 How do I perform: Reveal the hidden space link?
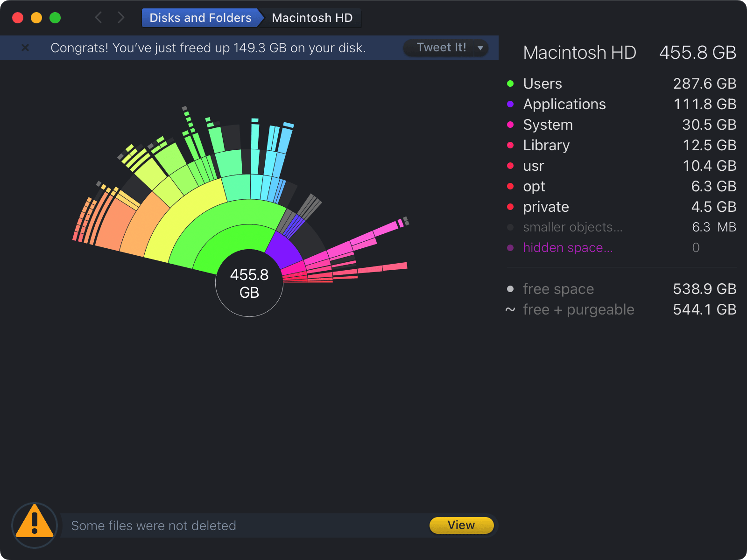567,248
